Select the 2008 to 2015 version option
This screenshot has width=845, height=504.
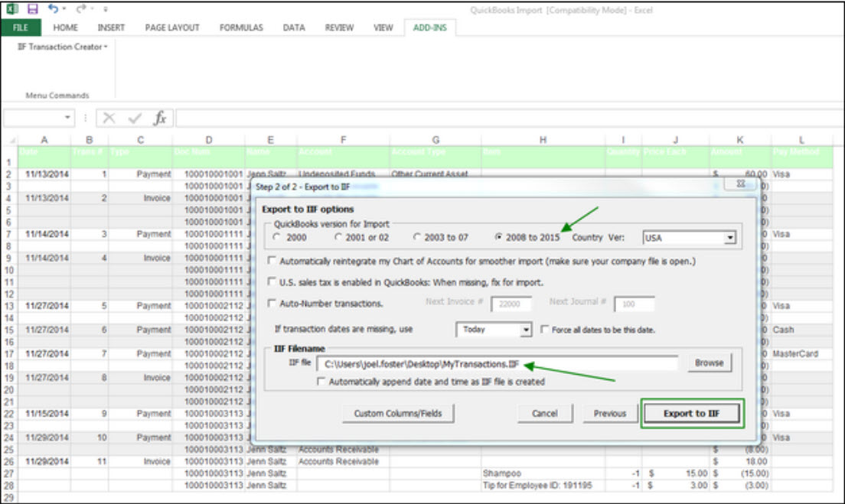pos(498,237)
